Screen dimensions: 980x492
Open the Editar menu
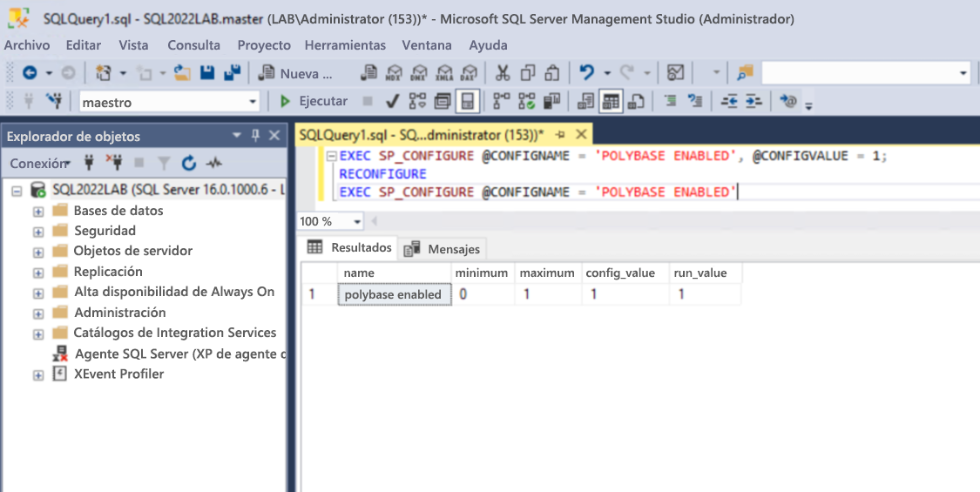pyautogui.click(x=83, y=45)
